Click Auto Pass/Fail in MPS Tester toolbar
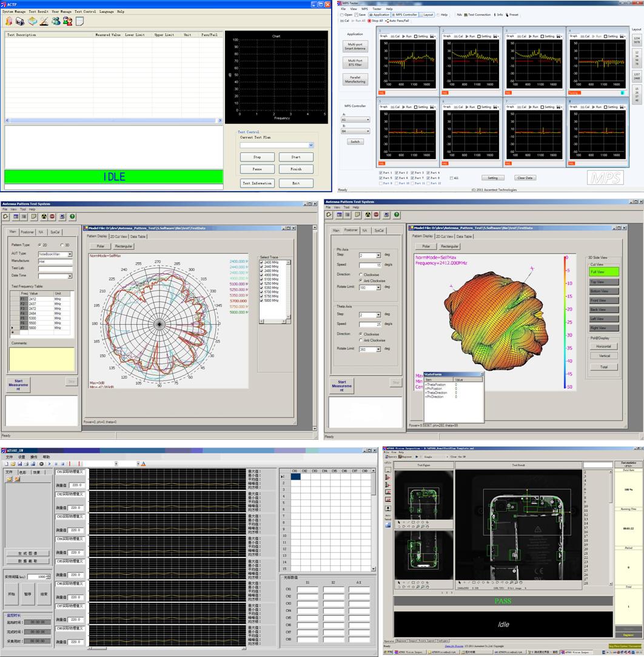This screenshot has height=657, width=644. 397,21
